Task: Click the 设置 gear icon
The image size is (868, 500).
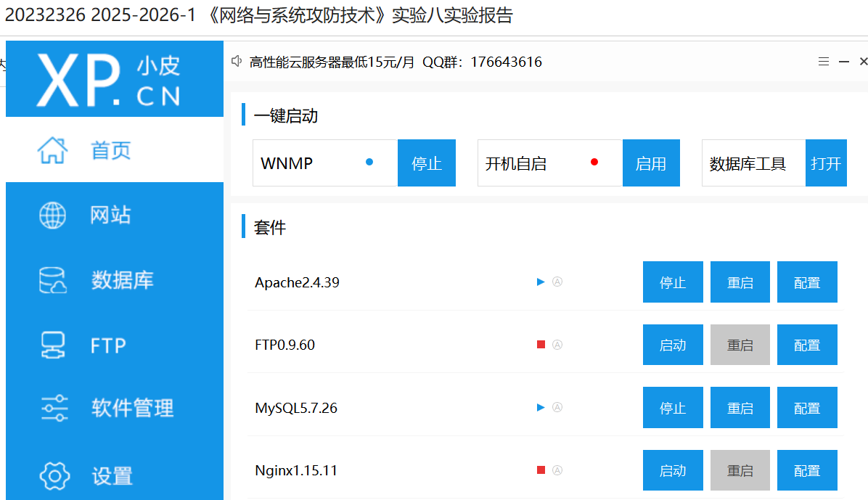Action: (x=54, y=475)
